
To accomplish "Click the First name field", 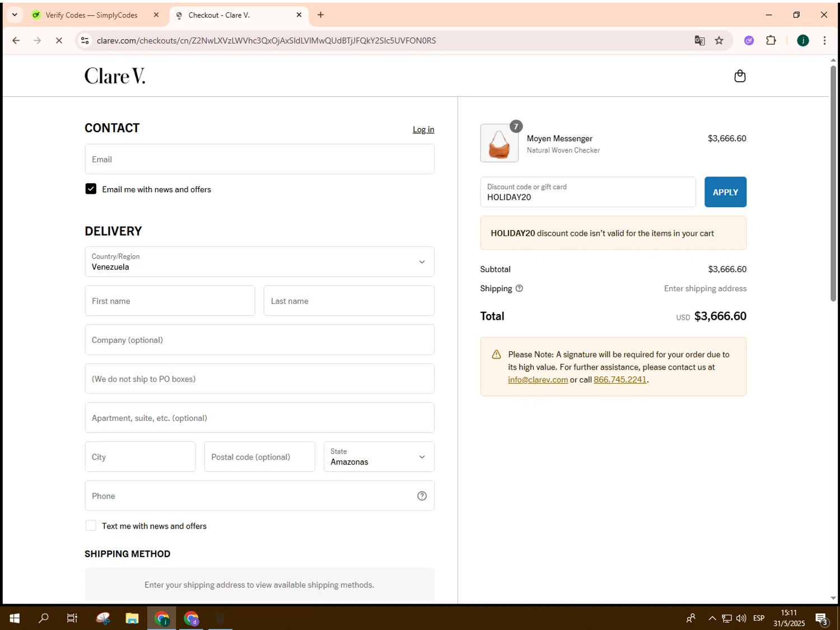I will point(170,301).
